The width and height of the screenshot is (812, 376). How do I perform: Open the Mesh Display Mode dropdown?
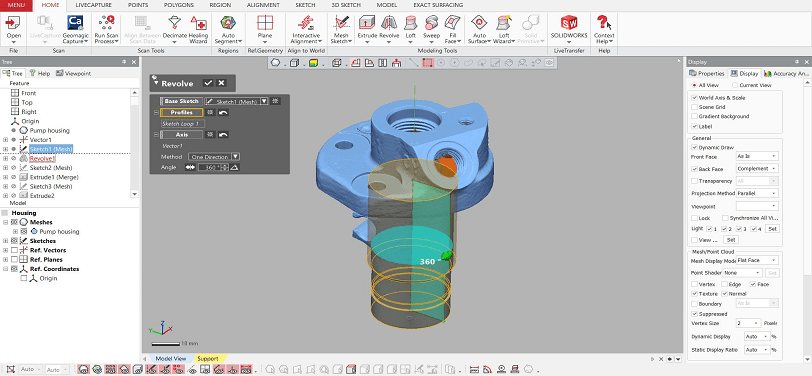[x=757, y=260]
